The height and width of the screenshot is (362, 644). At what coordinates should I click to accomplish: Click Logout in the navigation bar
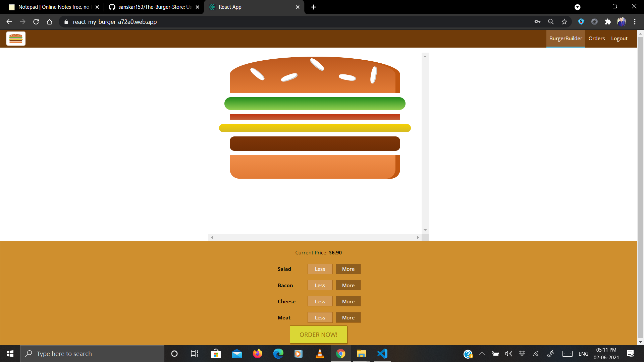(619, 38)
